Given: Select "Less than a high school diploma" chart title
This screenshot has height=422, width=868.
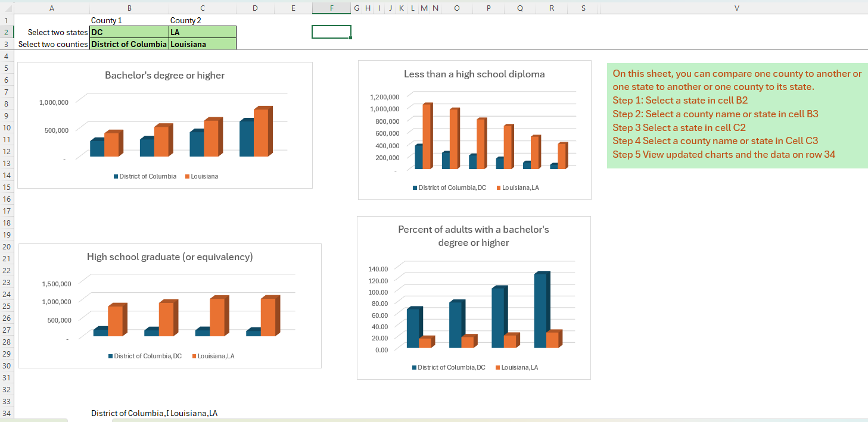Looking at the screenshot, I should 474,74.
